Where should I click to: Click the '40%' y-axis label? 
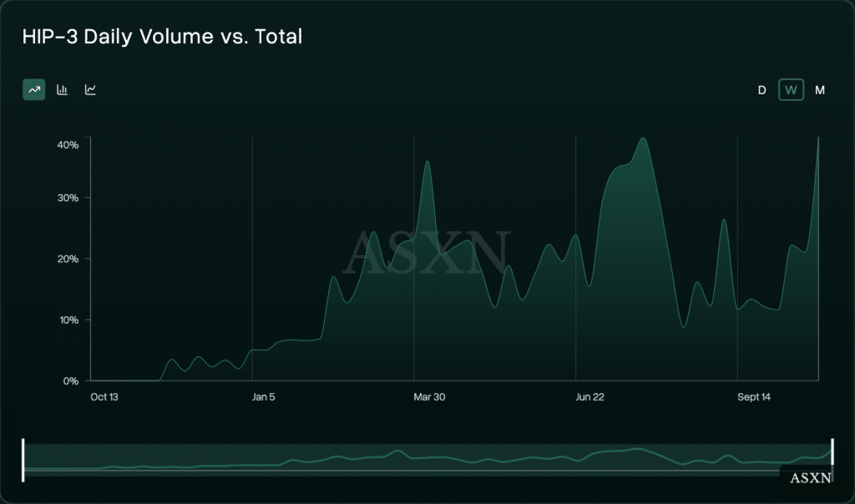pyautogui.click(x=68, y=145)
